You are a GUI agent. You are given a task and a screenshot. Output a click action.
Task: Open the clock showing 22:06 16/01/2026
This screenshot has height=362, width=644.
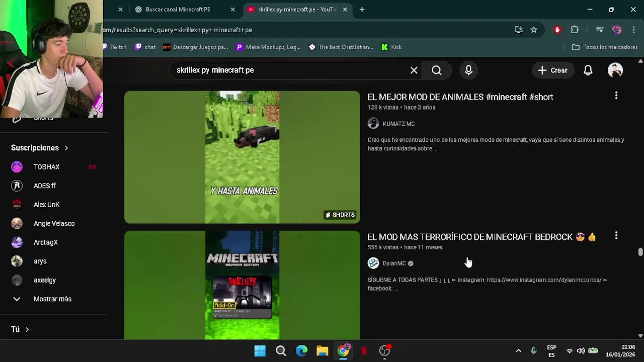[620, 351]
